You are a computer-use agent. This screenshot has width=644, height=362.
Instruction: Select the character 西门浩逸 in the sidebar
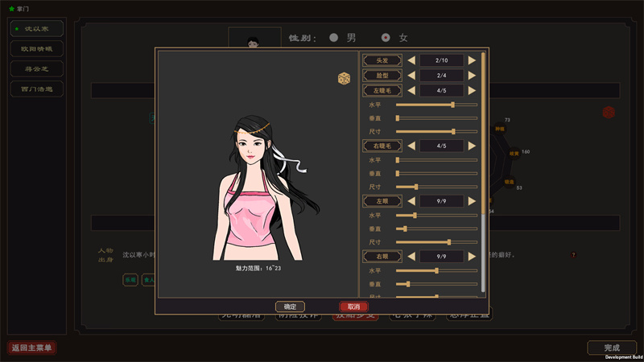[37, 88]
